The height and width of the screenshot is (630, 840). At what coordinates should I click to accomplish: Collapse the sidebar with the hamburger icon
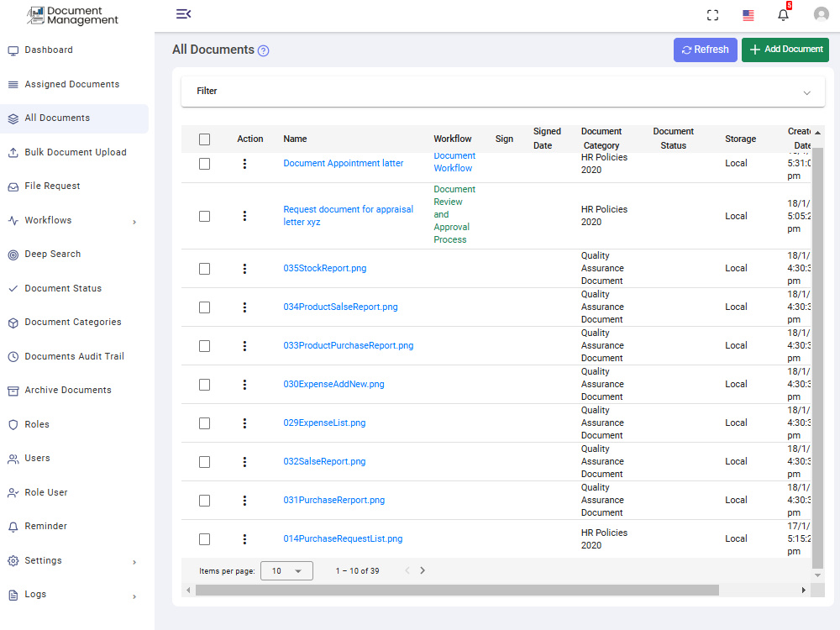[x=183, y=14]
